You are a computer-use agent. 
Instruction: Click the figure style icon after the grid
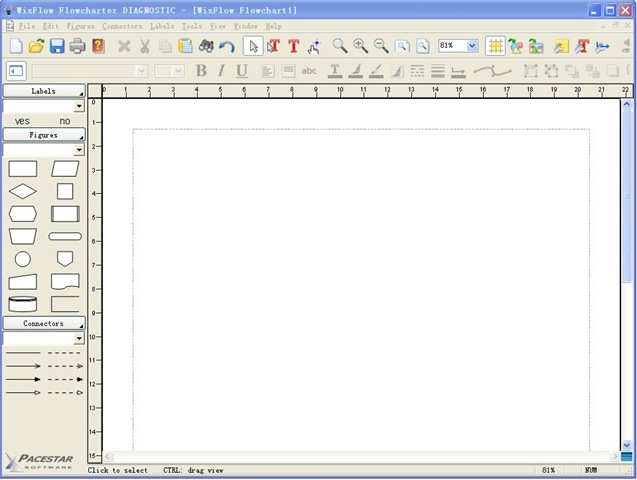[516, 46]
